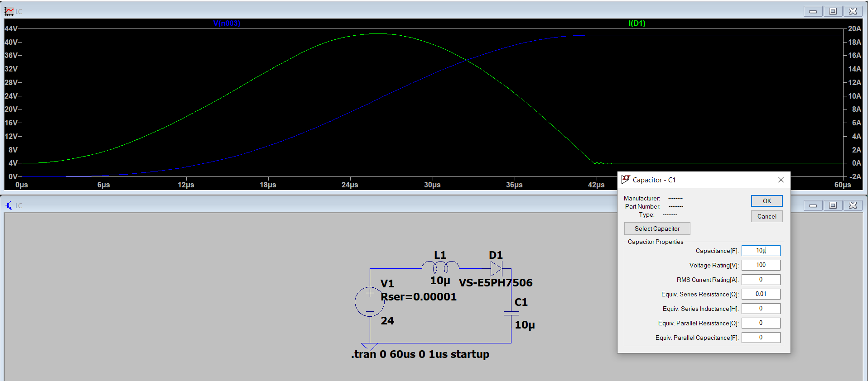Click the V(n003) trace label

(x=227, y=24)
